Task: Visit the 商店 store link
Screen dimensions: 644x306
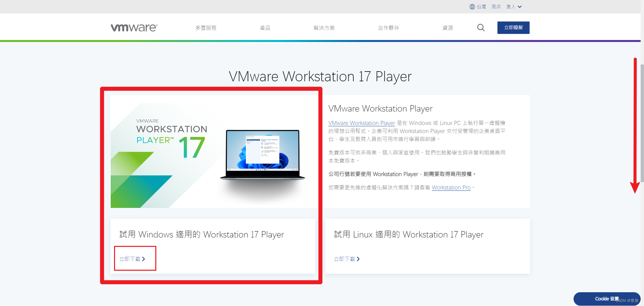Action: point(495,6)
